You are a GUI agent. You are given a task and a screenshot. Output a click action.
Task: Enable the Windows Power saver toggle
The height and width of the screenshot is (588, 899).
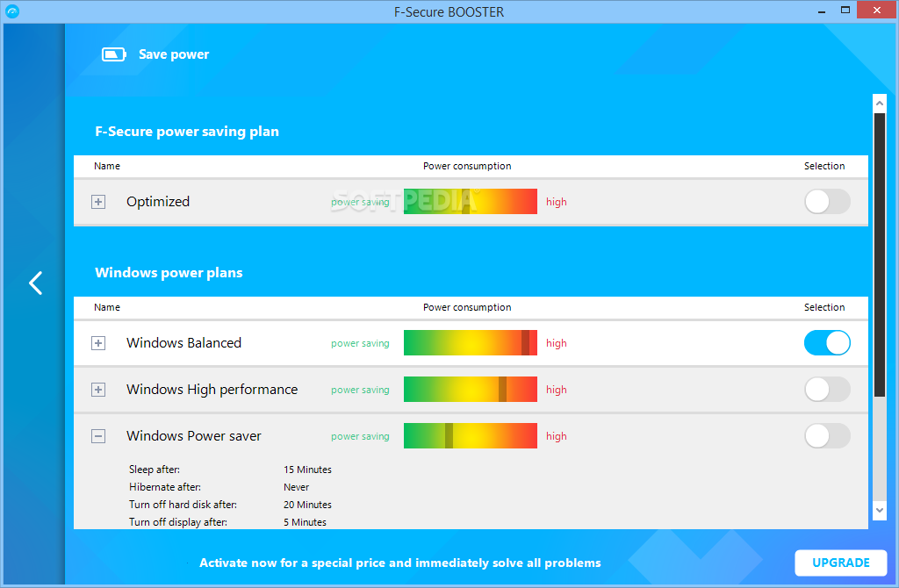click(827, 436)
